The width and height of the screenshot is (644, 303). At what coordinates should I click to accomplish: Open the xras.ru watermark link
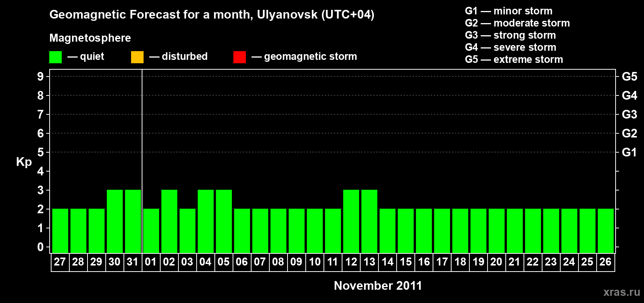pyautogui.click(x=621, y=292)
